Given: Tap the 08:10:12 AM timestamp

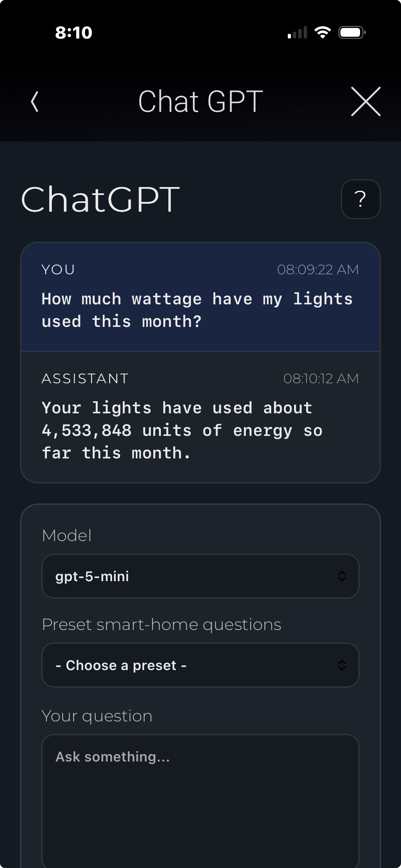Looking at the screenshot, I should tap(321, 379).
